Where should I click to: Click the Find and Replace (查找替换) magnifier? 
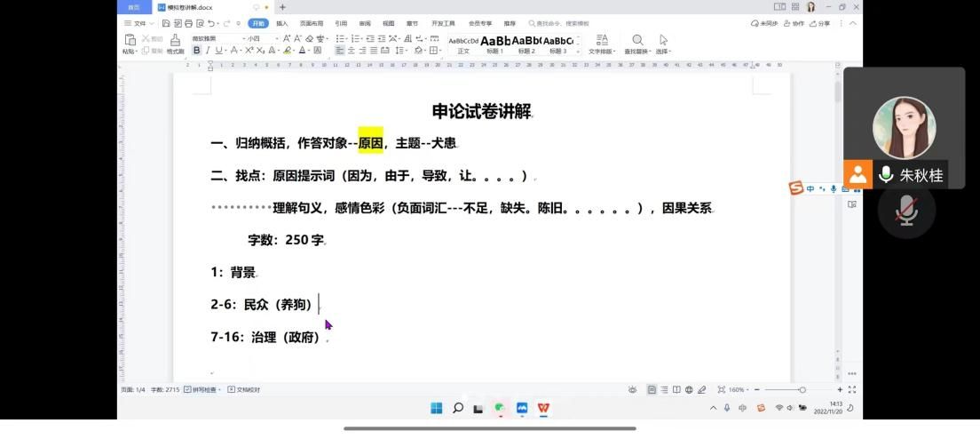click(637, 40)
